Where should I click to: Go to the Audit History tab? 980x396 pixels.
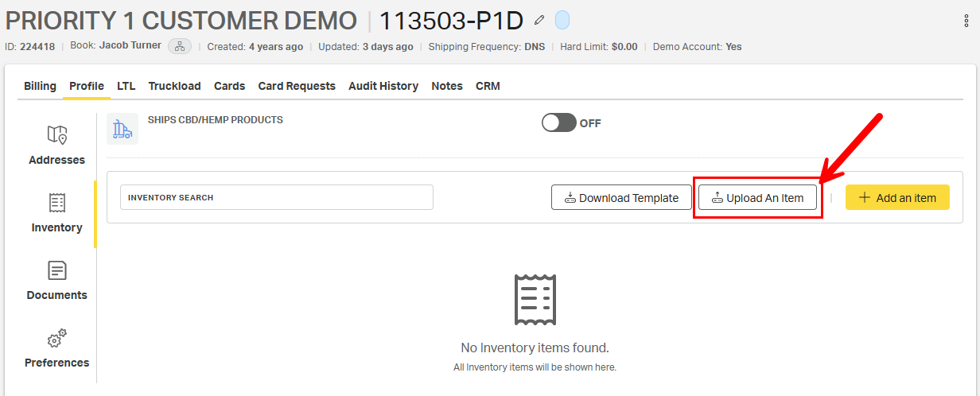(x=383, y=86)
